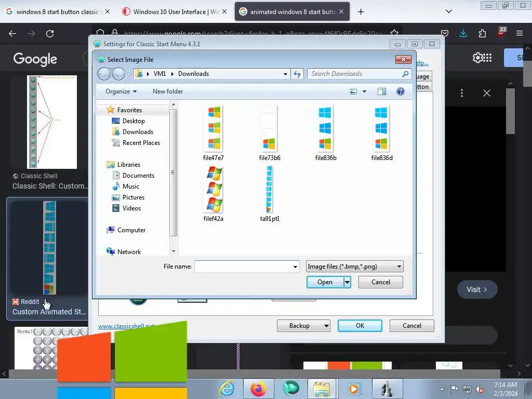The image size is (532, 399).
Task: Change view using the views icon
Action: 353,91
